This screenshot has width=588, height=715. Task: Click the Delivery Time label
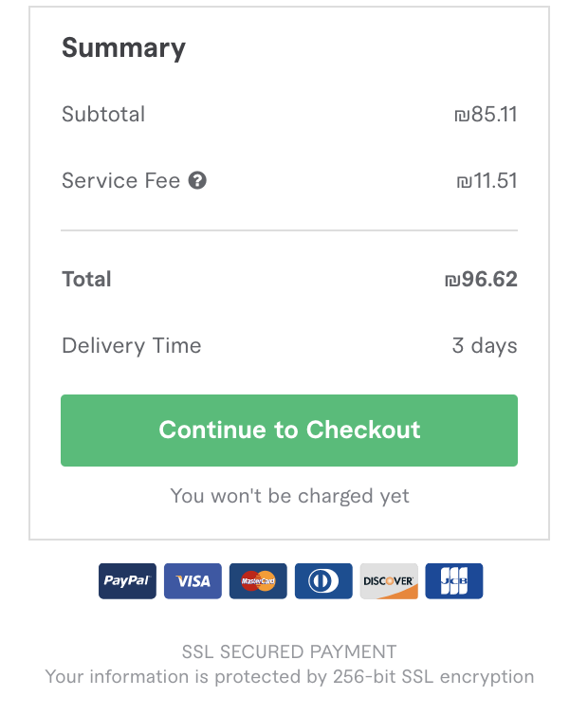pos(132,345)
